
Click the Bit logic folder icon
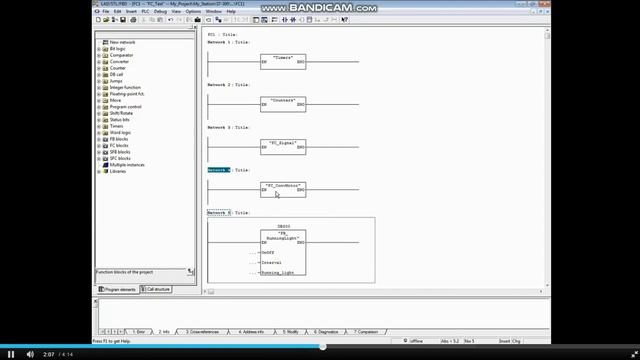[105, 49]
